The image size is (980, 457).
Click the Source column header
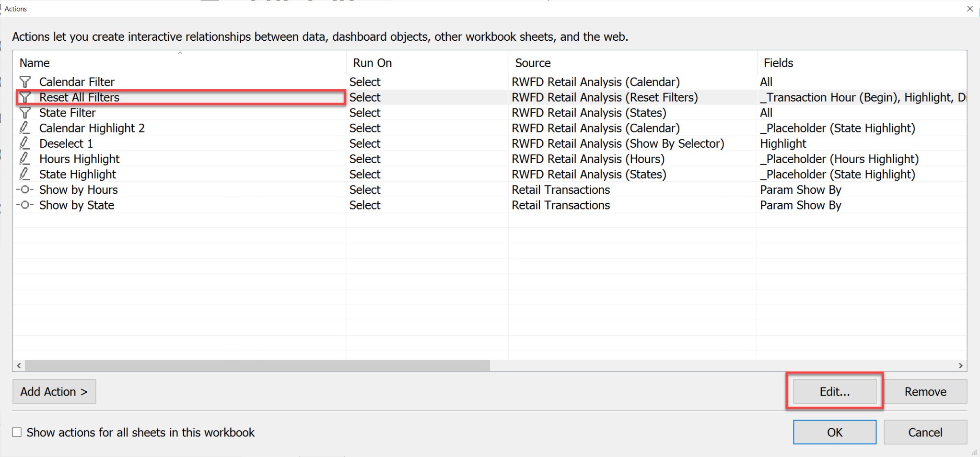532,62
